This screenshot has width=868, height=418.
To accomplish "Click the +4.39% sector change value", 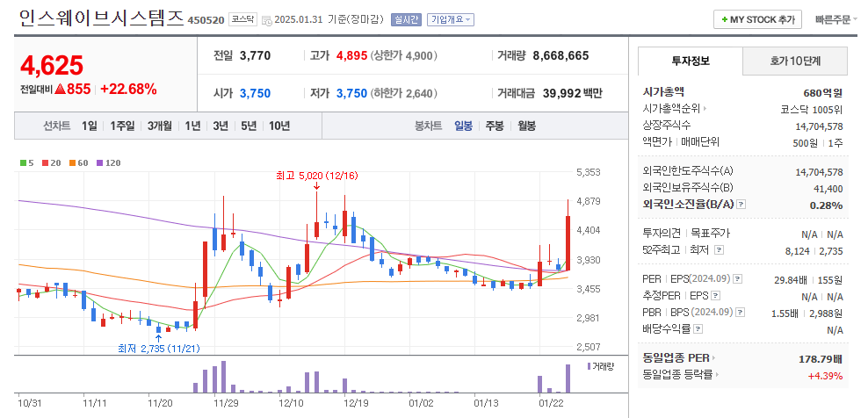I will click(x=825, y=376).
